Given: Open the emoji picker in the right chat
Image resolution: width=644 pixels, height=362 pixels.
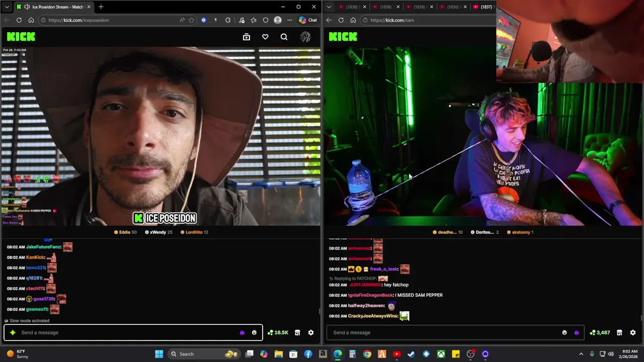Looking at the screenshot, I should point(565,332).
